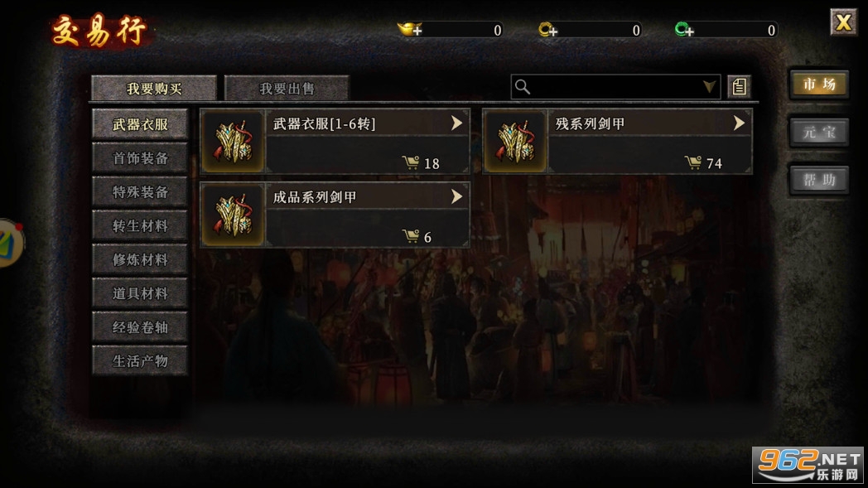Screen dimensions: 868x488
Task: Expand 残系列剑甲 category arrow
Action: 739,123
